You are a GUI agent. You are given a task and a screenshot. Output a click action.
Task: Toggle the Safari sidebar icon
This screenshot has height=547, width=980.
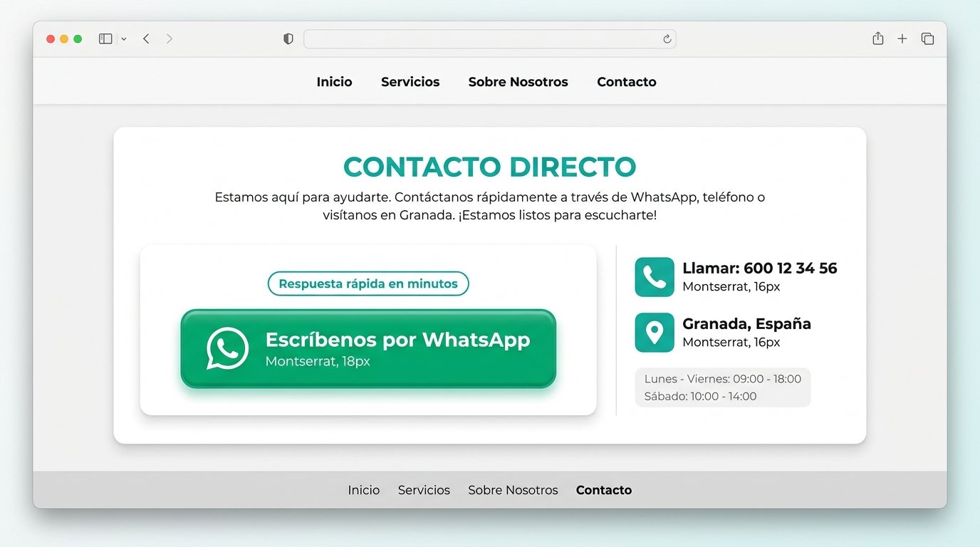pos(105,39)
